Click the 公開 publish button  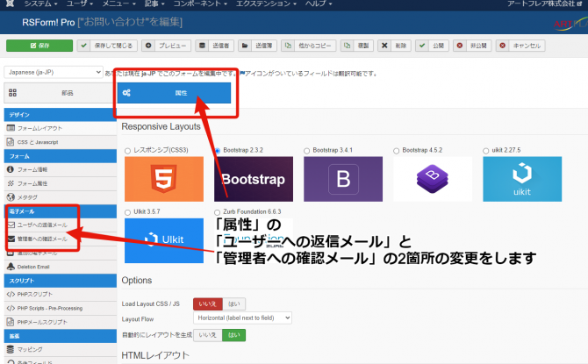(432, 46)
